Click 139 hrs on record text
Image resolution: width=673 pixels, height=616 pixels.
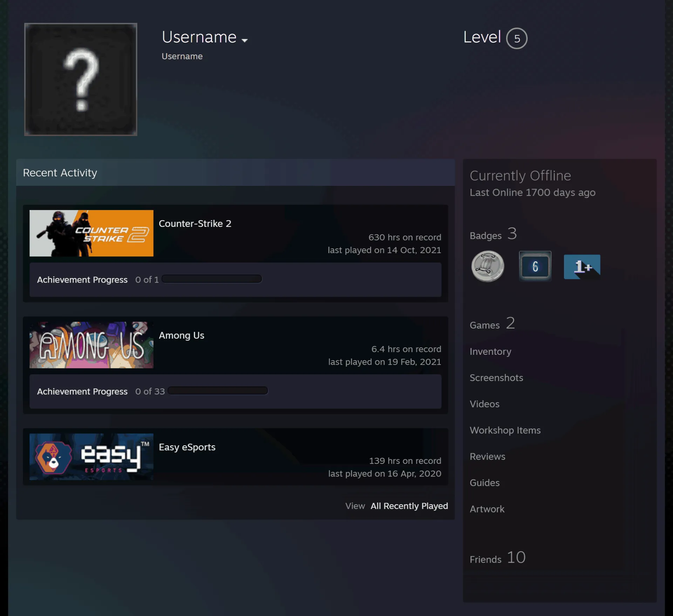[405, 461]
